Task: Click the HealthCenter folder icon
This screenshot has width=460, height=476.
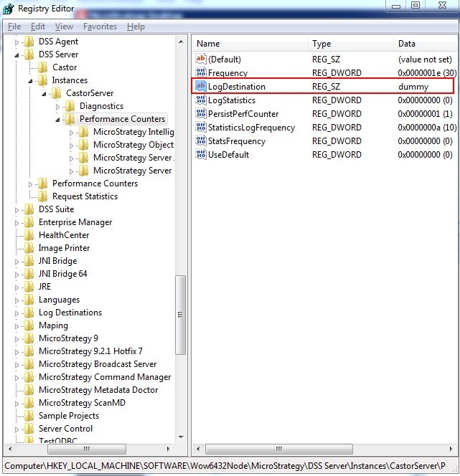Action: [x=29, y=235]
